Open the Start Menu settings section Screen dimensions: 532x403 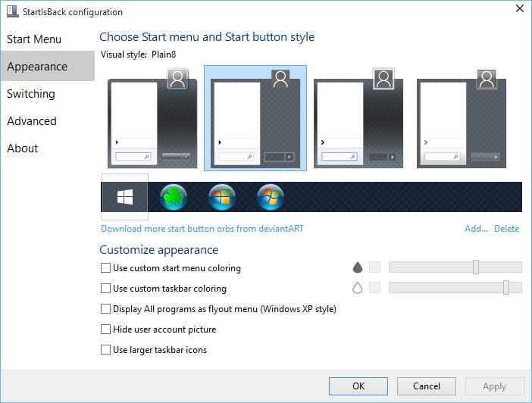click(48, 39)
